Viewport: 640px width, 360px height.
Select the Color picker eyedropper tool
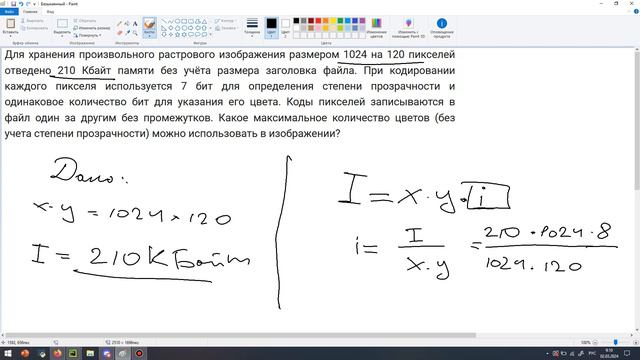tap(127, 33)
